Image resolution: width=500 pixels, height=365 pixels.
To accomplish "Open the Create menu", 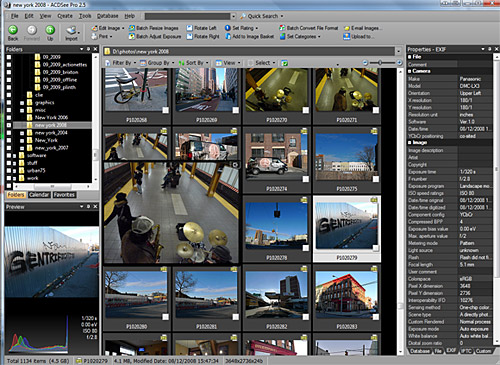I will pos(65,16).
